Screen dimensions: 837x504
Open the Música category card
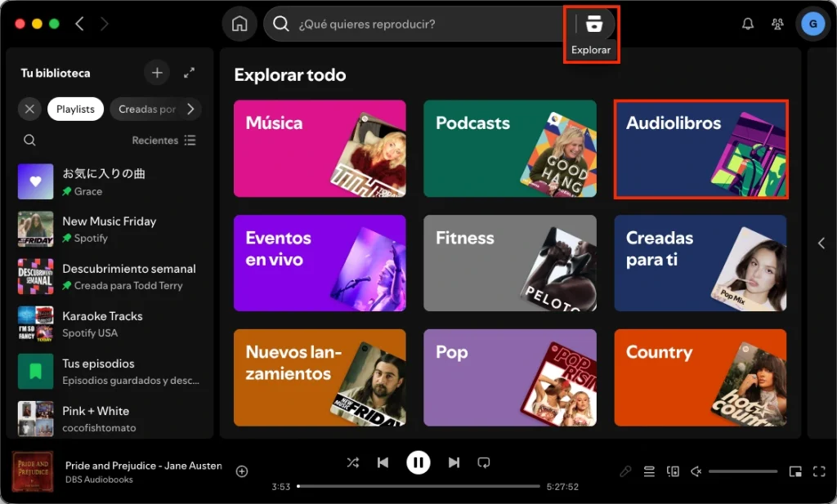pyautogui.click(x=320, y=149)
